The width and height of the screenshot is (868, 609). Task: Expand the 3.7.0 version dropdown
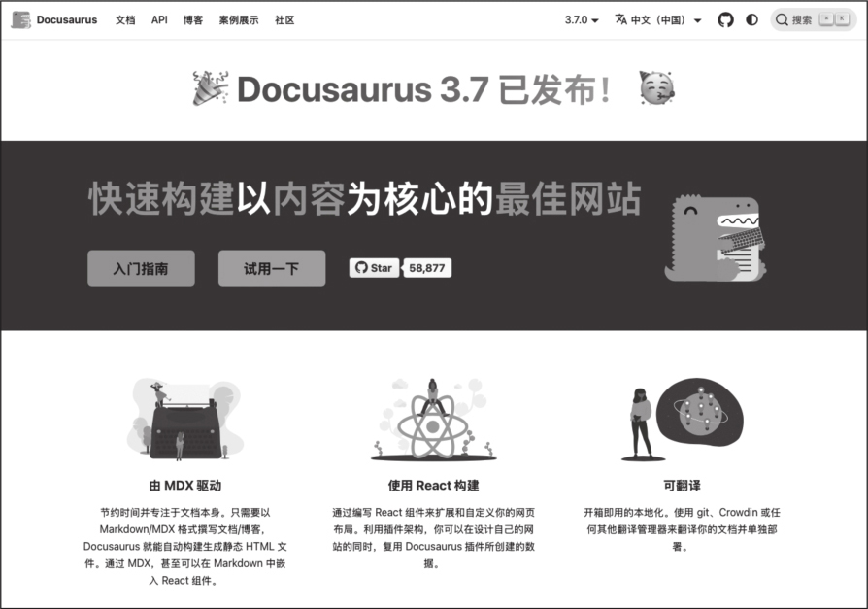click(582, 19)
